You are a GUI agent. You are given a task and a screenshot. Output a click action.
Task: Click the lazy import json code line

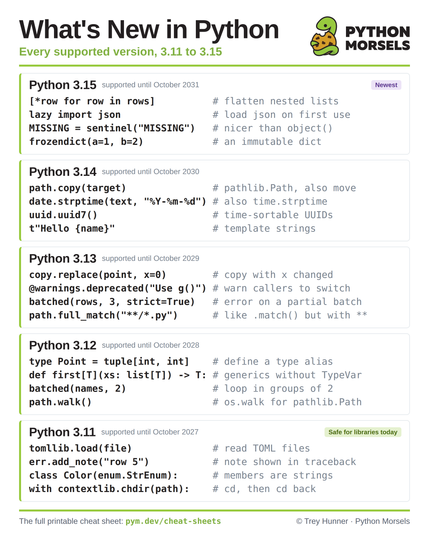click(75, 115)
